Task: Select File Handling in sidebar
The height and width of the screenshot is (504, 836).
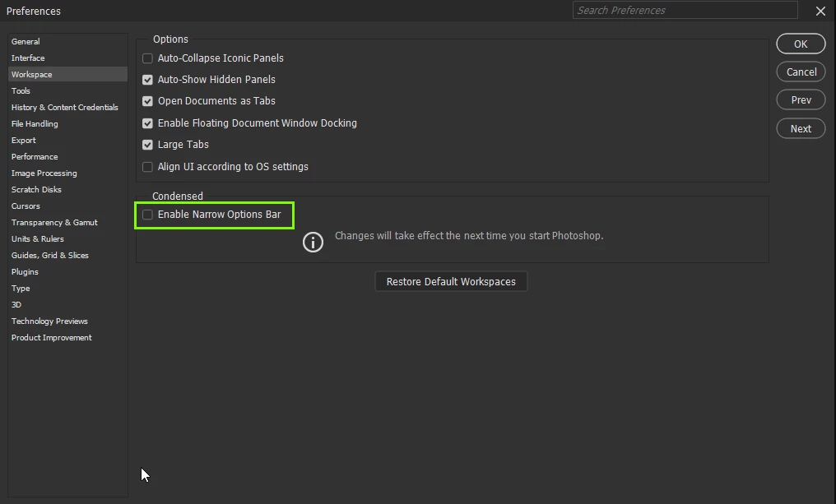Action: tap(67, 124)
